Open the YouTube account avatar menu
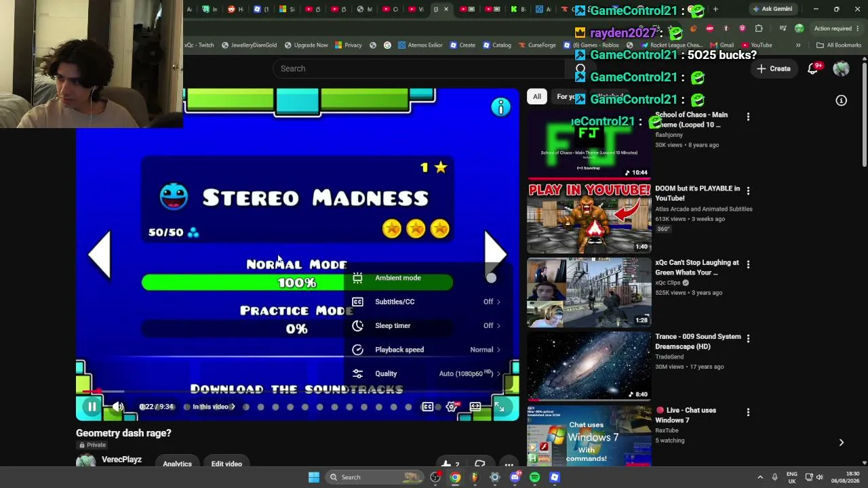Screen dimensions: 868x488 [841, 68]
